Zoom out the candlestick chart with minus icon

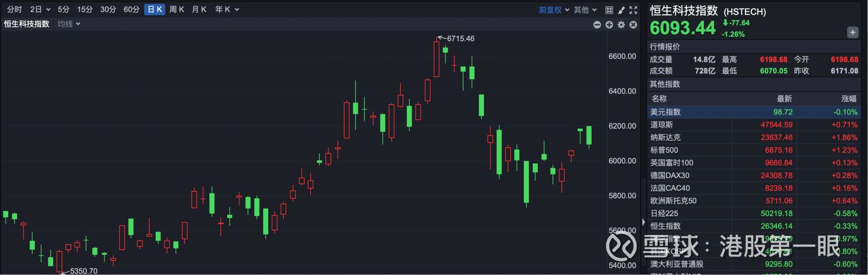click(x=597, y=25)
